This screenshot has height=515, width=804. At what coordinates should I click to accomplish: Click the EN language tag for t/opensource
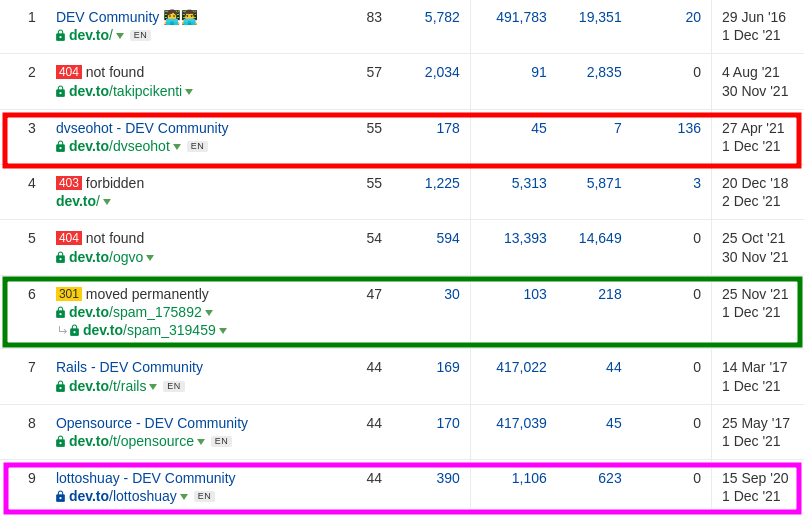click(222, 442)
